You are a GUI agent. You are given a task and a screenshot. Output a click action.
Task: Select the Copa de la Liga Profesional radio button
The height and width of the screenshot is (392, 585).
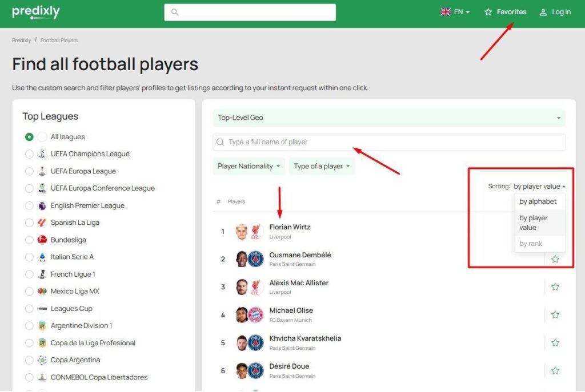pos(29,343)
